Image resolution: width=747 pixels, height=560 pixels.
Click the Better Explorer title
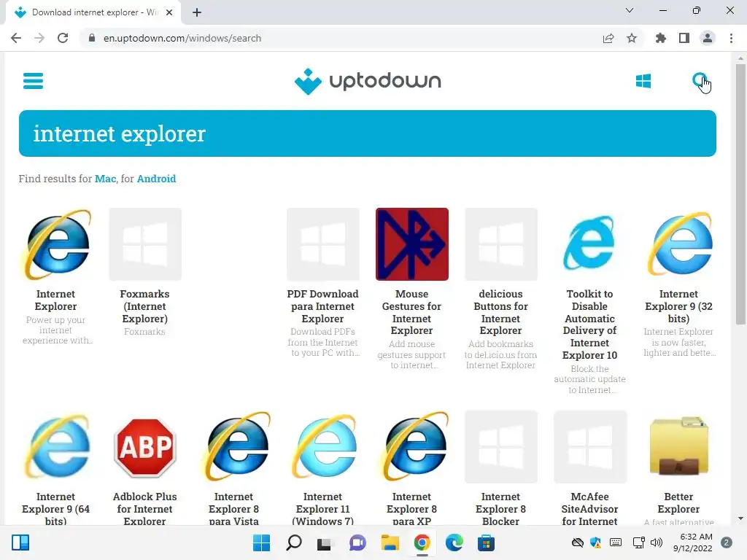point(679,503)
